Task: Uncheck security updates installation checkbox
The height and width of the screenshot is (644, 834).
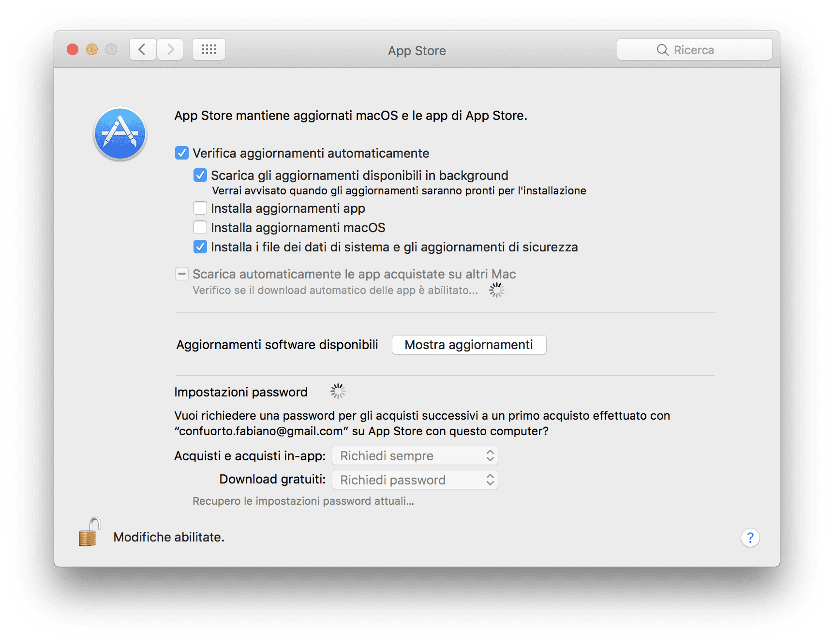Action: coord(200,247)
